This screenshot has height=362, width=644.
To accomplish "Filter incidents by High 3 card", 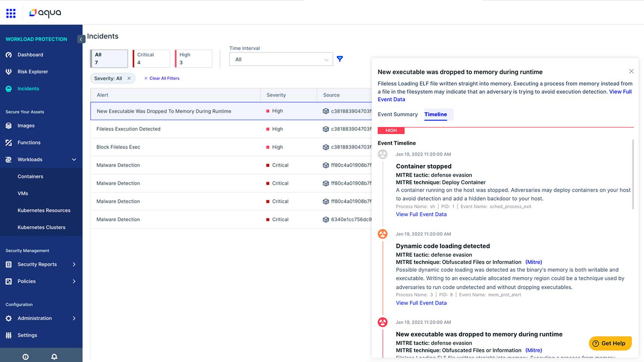I will pyautogui.click(x=193, y=59).
